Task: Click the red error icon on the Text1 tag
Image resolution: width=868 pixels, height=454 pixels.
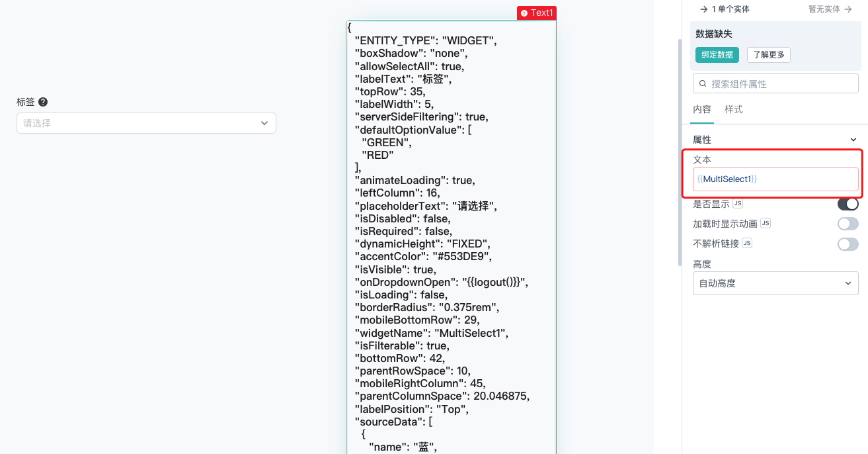Action: [524, 13]
